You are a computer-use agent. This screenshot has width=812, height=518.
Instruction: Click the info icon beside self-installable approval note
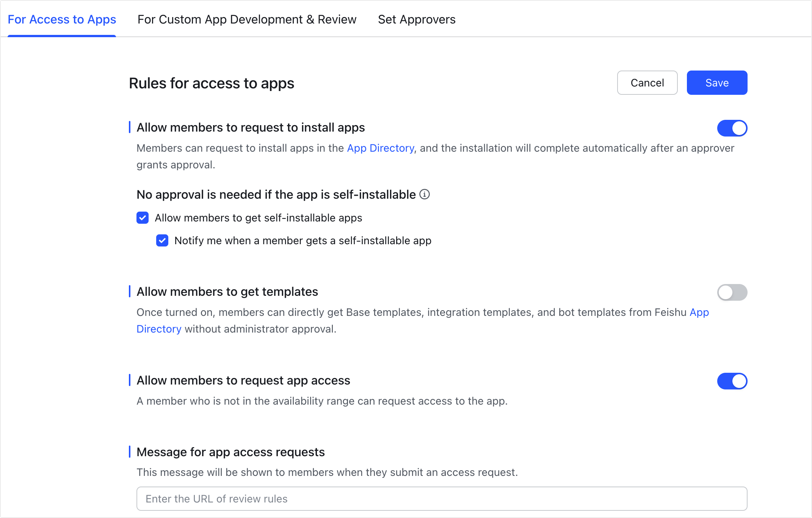425,195
